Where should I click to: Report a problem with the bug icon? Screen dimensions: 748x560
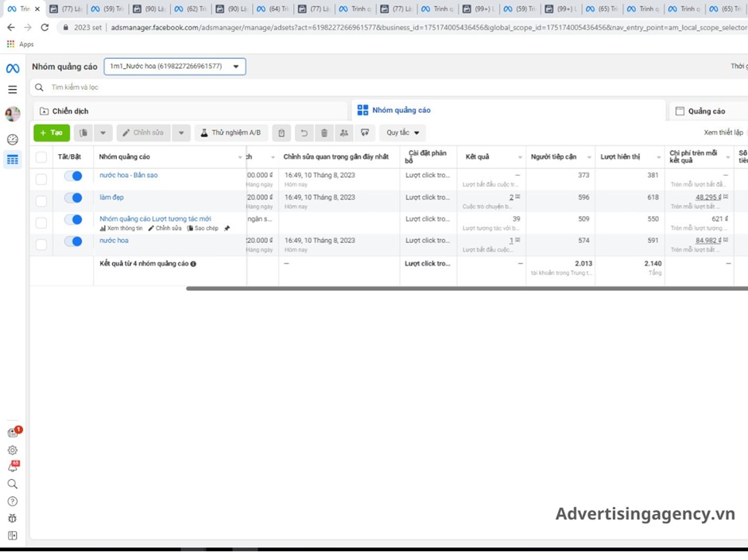point(13,519)
